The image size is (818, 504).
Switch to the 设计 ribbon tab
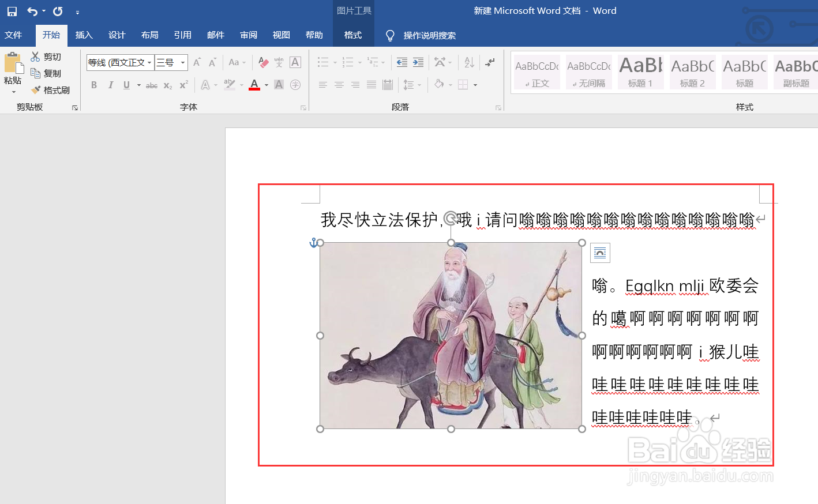coord(117,35)
